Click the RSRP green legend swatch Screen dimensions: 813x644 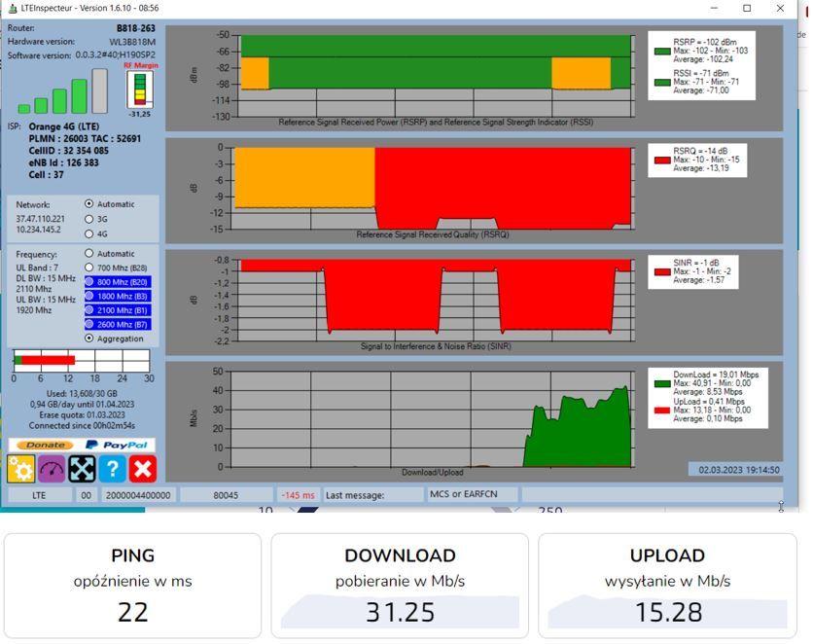pos(662,51)
